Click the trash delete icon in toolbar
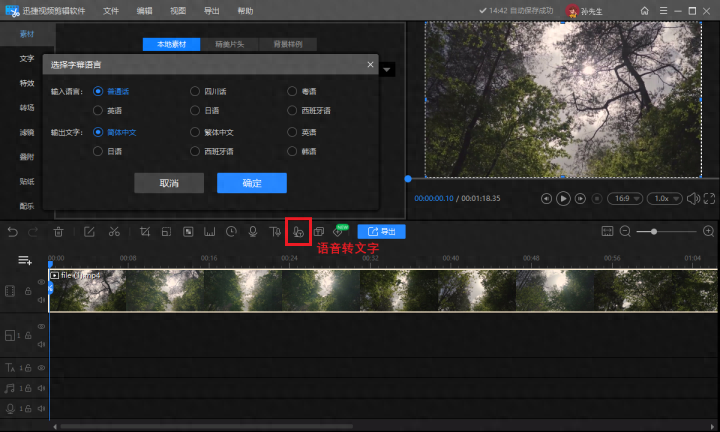 [x=58, y=232]
